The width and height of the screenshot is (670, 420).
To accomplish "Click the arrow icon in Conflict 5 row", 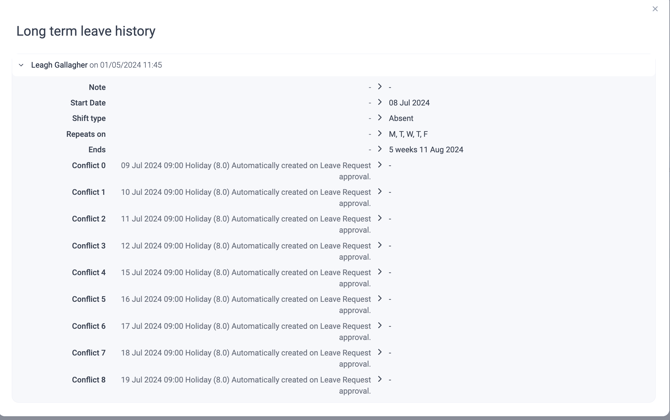I will click(x=379, y=299).
